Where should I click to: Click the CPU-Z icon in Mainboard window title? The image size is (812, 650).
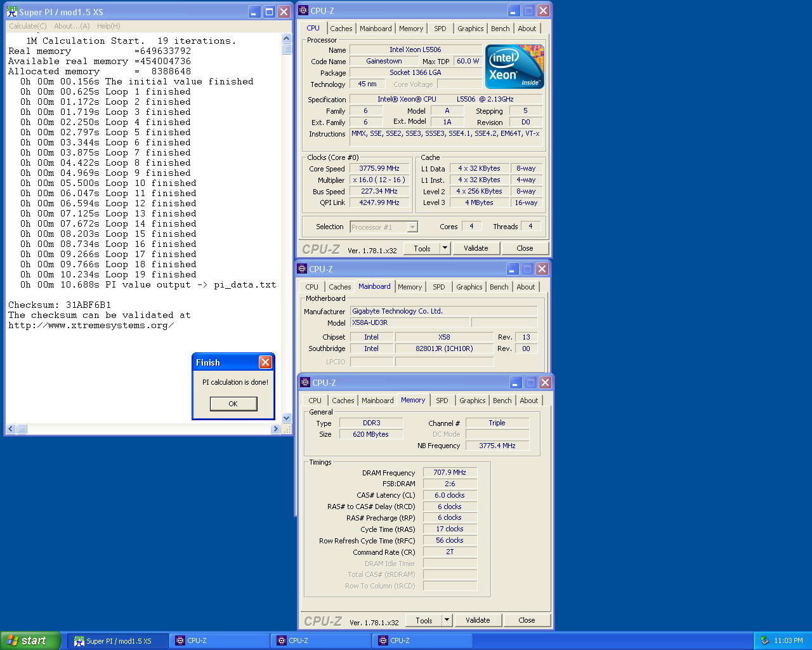[x=302, y=269]
